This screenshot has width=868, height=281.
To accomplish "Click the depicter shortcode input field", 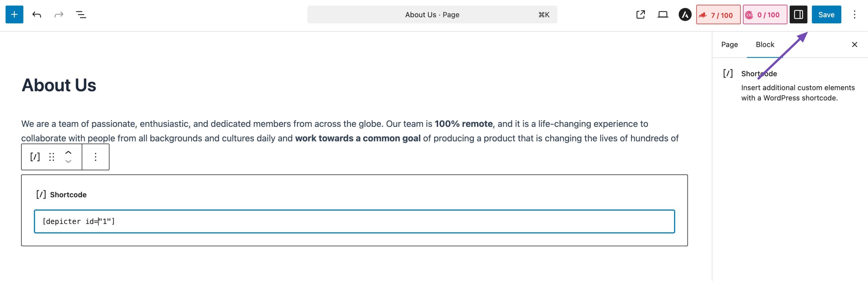I will tap(354, 221).
